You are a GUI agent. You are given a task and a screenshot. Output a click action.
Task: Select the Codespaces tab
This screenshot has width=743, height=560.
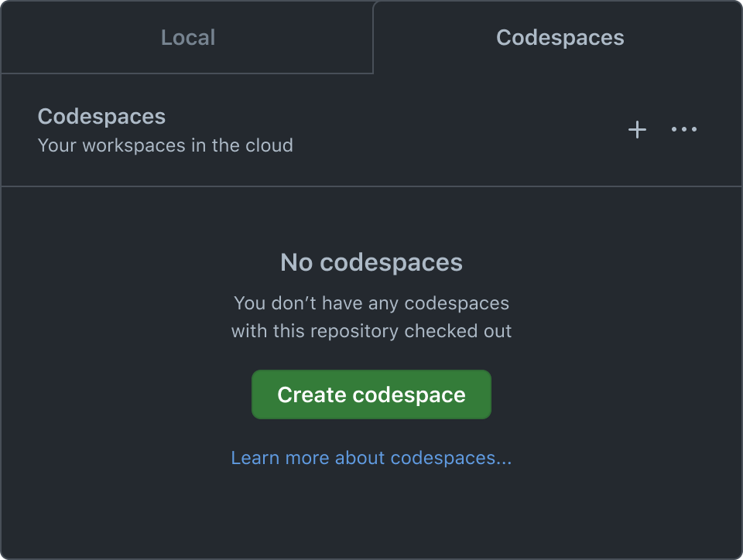[x=560, y=37]
